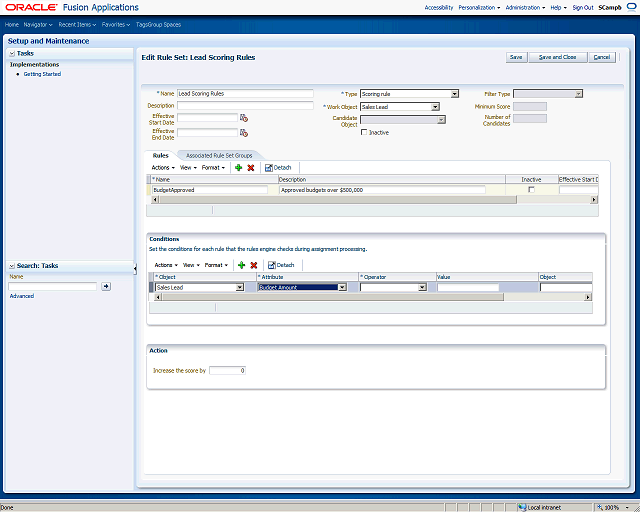This screenshot has width=640, height=512.
Task: Open the Navigator menu
Action: 38,24
